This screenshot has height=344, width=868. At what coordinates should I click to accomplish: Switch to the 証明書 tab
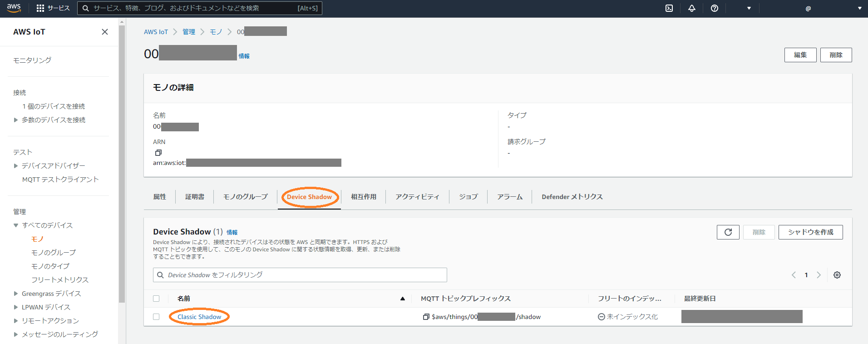pos(195,197)
